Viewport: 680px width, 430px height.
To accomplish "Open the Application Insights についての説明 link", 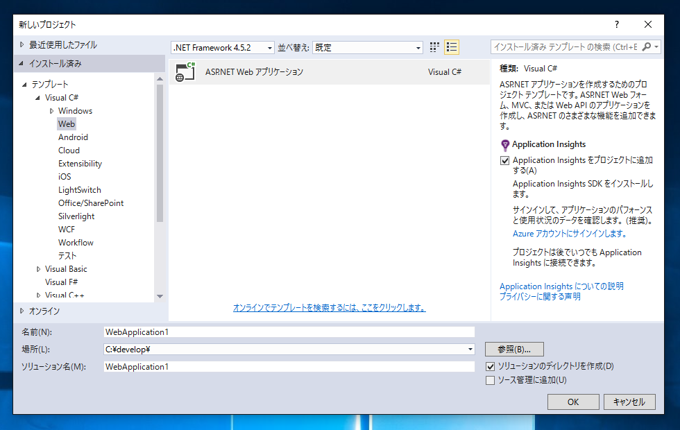I will click(x=561, y=286).
